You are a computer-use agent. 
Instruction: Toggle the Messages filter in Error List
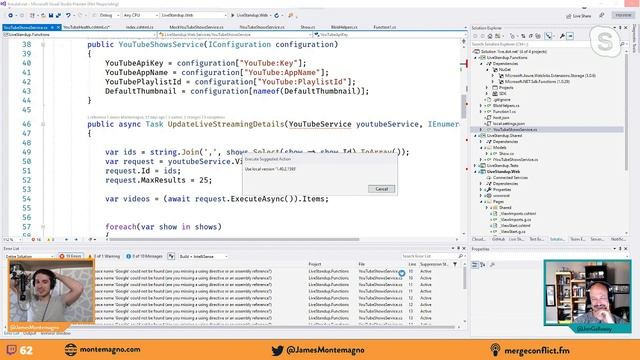(x=144, y=256)
